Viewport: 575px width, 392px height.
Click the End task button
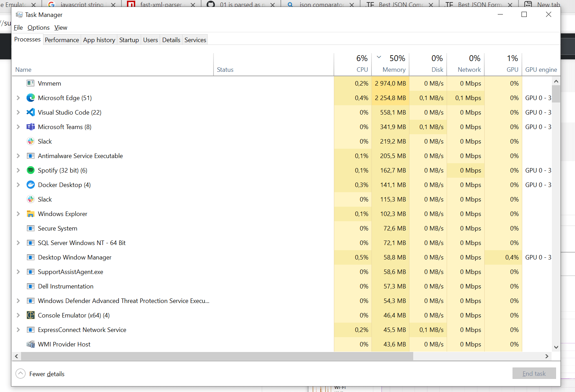(x=534, y=373)
